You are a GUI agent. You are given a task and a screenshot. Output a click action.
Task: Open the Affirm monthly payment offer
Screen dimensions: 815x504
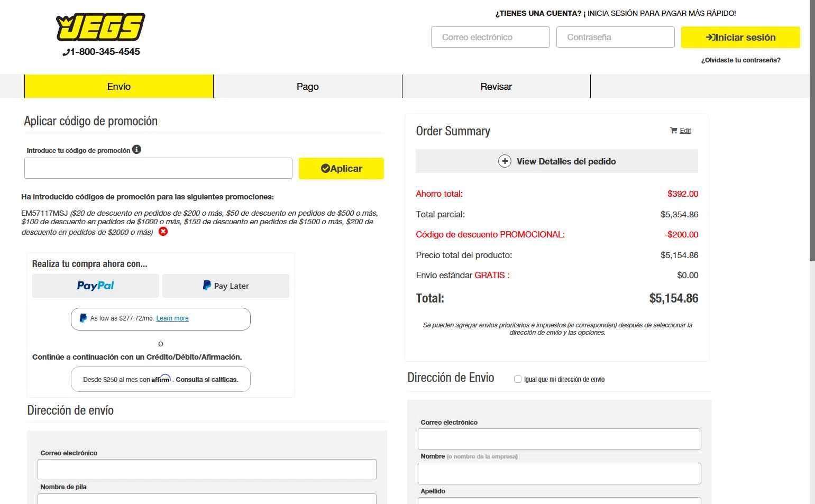[161, 379]
